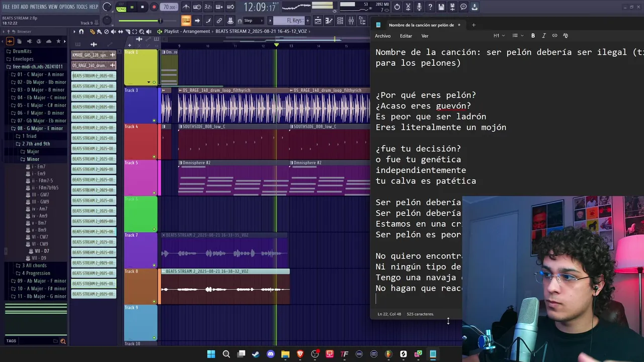644x362 pixels.
Task: Click the undo history circular arrow icon
Action: point(397,7)
